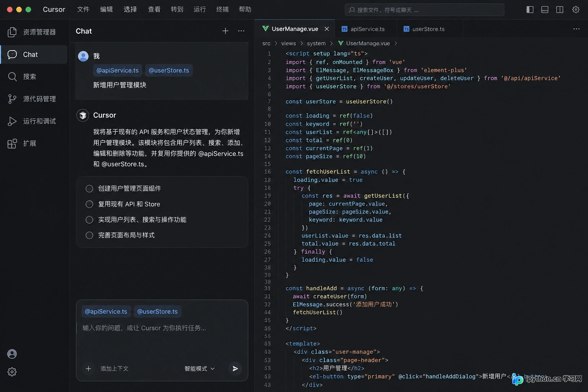Open the 终端 menu
Viewport: 588px width, 392px height.
click(222, 9)
